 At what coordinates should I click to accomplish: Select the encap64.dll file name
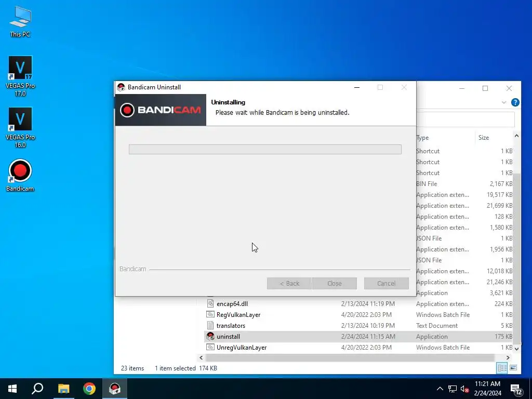tap(232, 303)
